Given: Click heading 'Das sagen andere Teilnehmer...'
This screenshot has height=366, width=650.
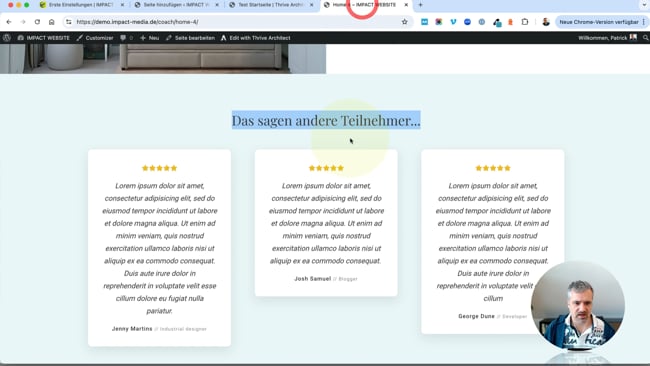Looking at the screenshot, I should pos(326,120).
